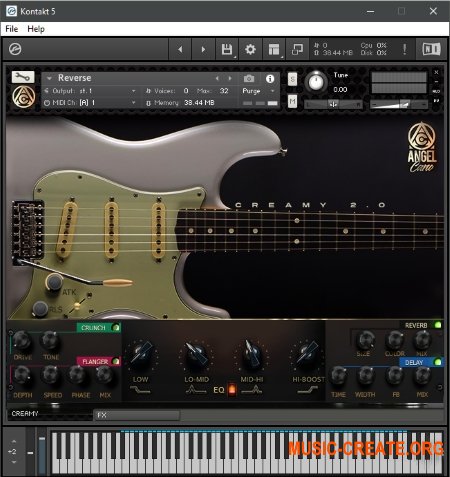This screenshot has width=450, height=477.
Task: Open options via the gear icon
Action: 250,49
